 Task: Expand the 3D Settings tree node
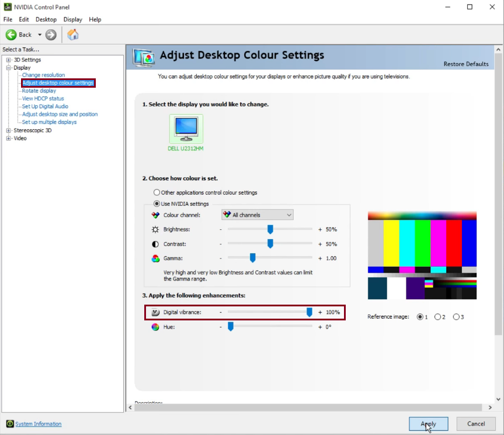click(x=9, y=60)
